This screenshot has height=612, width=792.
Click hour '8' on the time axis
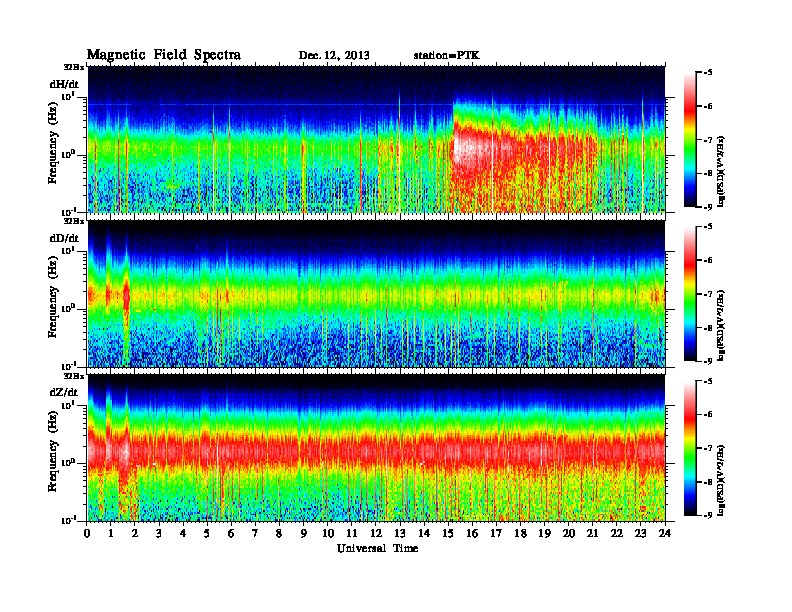279,533
